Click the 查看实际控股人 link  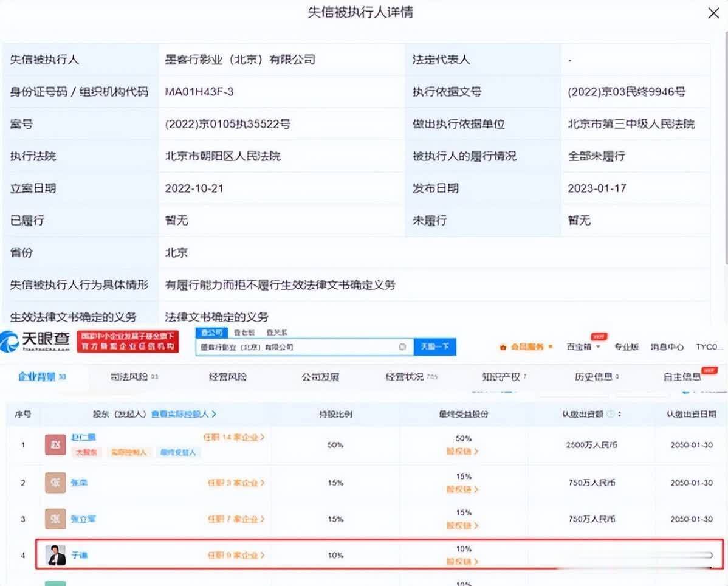[x=184, y=414]
